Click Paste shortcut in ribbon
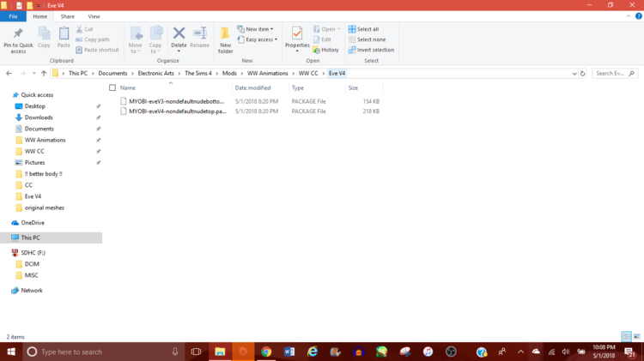The image size is (644, 361). [97, 50]
